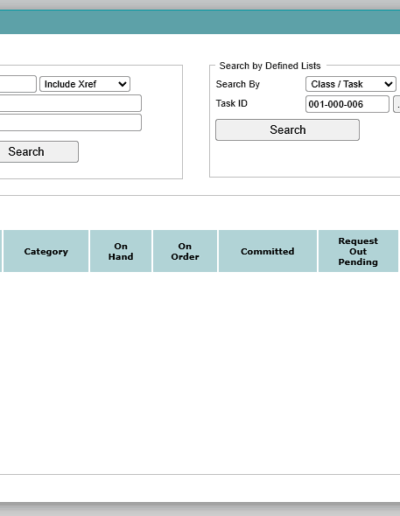Open the lookup button beside Task ID field
400x516 pixels.
click(x=397, y=104)
